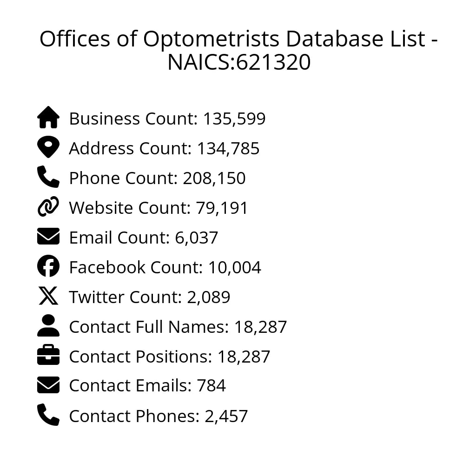Click the location pin icon
The height and width of the screenshot is (476, 476).
coord(48,148)
